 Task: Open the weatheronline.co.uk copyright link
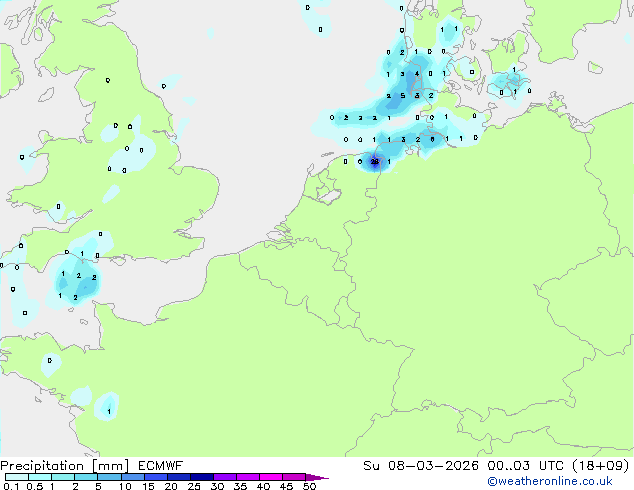(550, 482)
